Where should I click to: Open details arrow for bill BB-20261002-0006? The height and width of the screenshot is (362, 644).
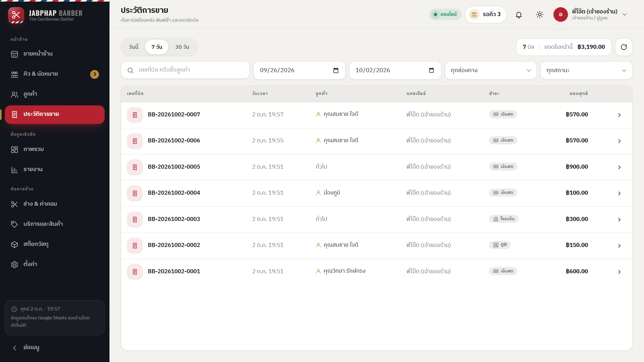tap(619, 141)
